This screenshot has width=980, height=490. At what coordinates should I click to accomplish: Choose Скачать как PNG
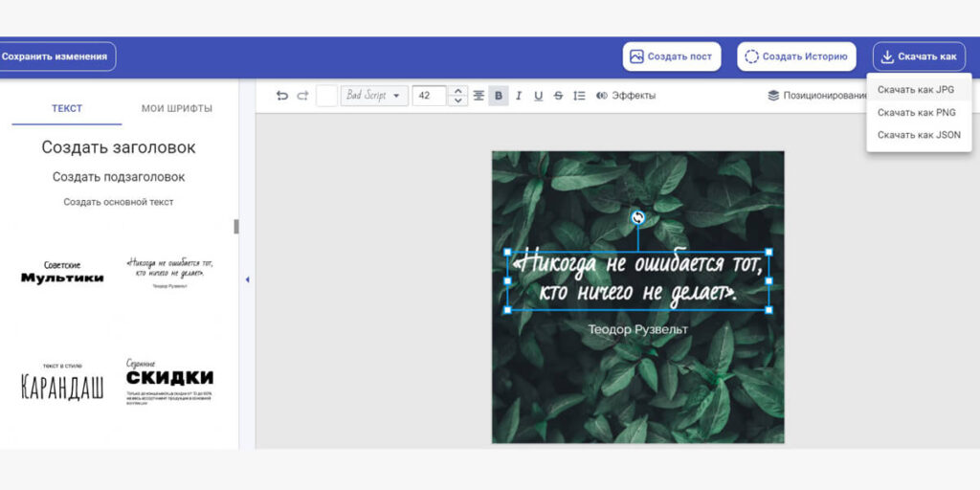[916, 112]
